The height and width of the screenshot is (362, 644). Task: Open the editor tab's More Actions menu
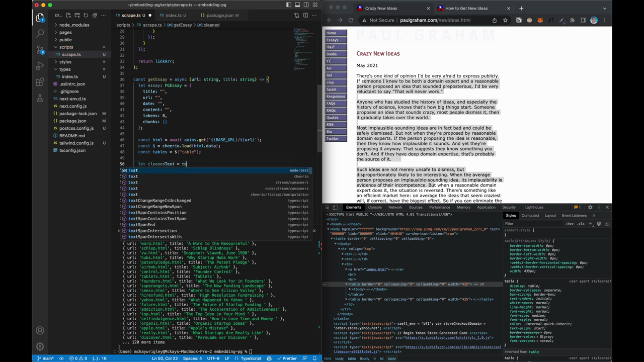(314, 15)
